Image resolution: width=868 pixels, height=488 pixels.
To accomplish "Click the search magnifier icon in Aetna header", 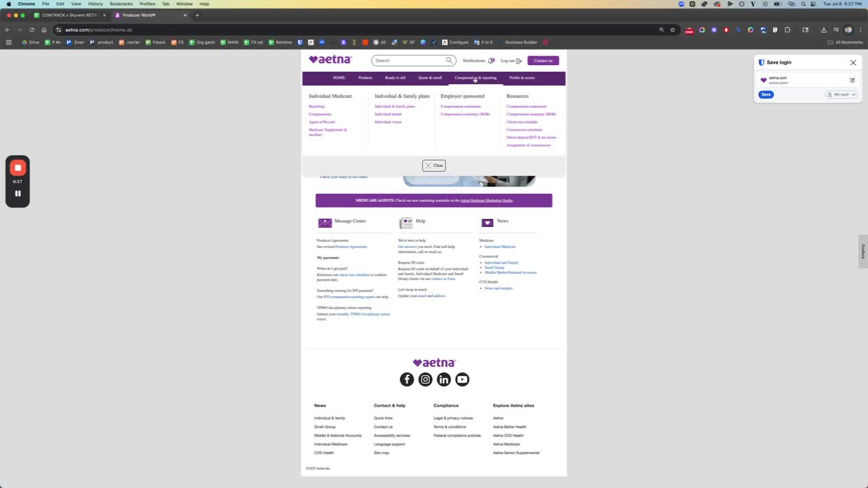I will [x=449, y=60].
